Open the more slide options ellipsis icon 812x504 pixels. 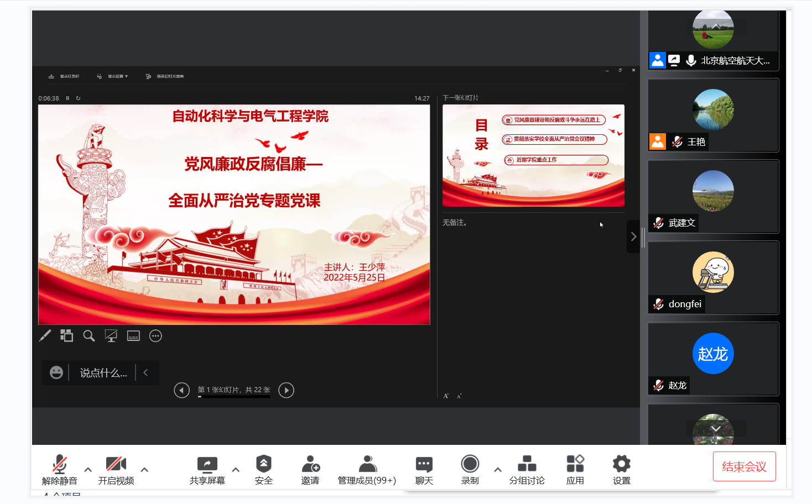[x=155, y=335]
